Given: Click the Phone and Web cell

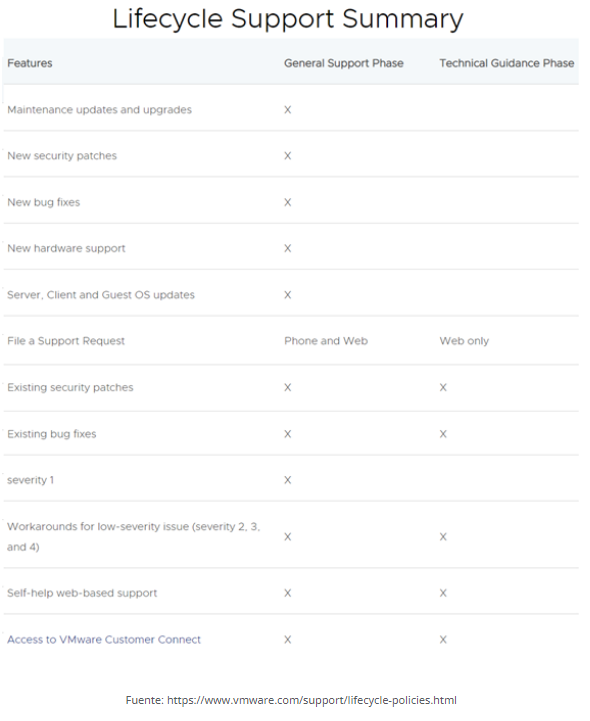Looking at the screenshot, I should point(326,341).
